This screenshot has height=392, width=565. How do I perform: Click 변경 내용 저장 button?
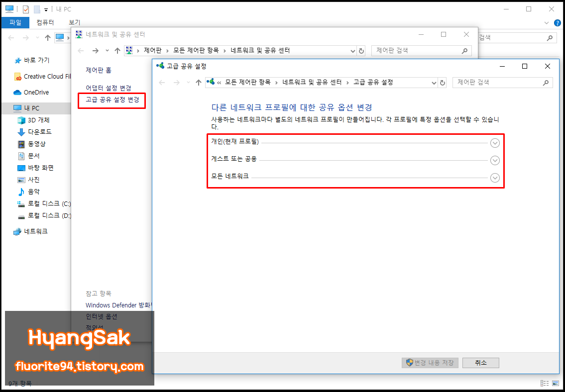(430, 363)
